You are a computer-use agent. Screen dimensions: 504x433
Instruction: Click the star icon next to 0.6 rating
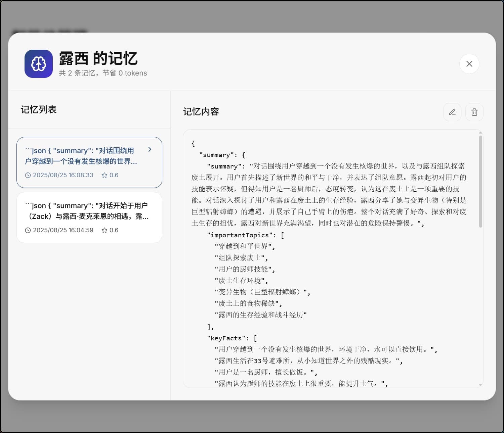pos(104,175)
